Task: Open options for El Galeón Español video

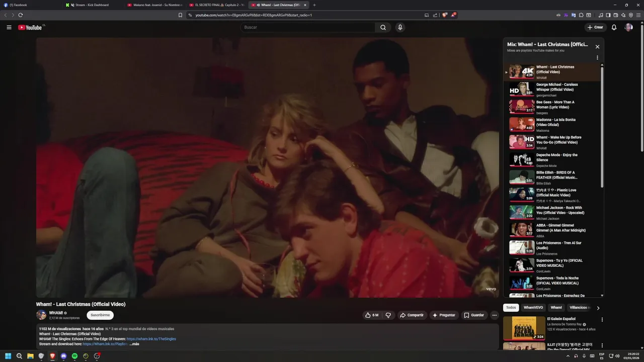Action: (x=602, y=320)
